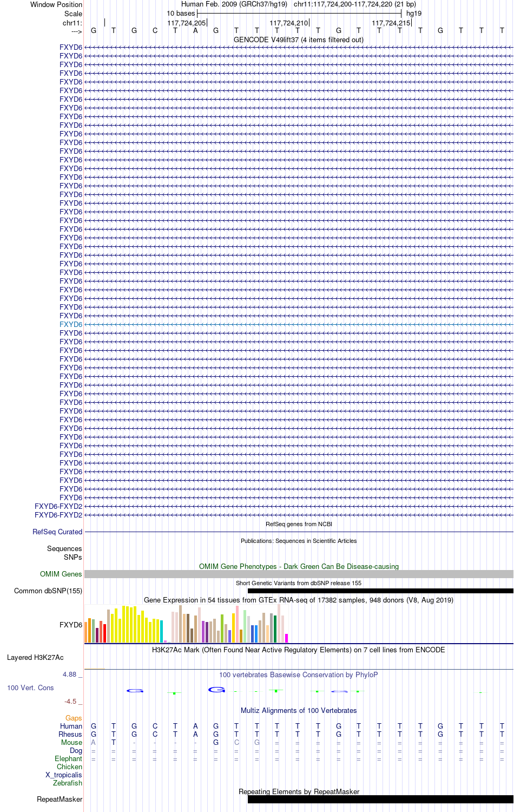Click the black RepeatMasker repeat element bar

[x=380, y=800]
